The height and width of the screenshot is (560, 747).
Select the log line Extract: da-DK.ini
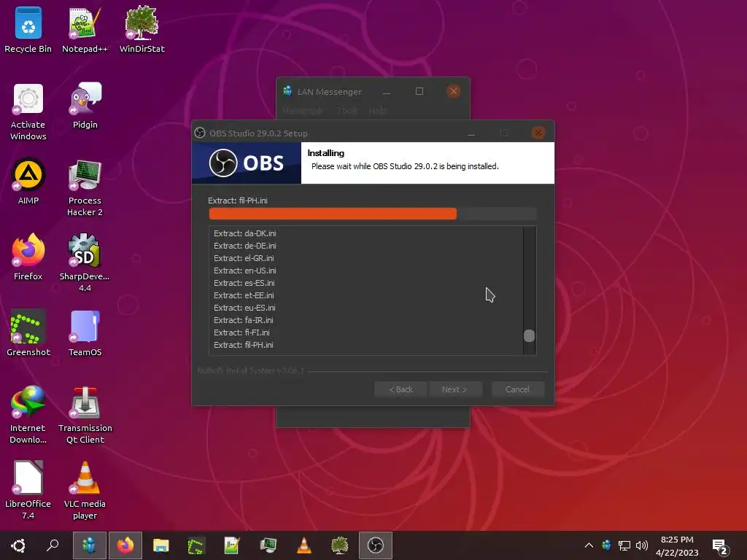click(x=245, y=233)
